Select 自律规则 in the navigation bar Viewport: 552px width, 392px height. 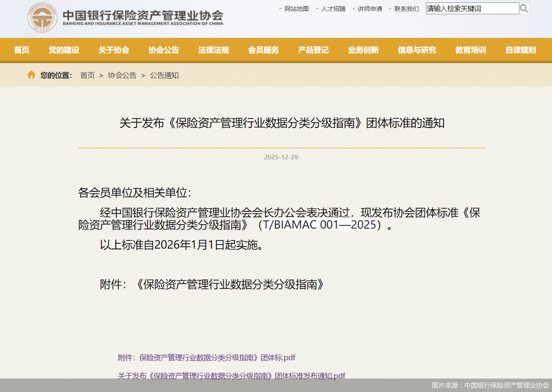tap(520, 50)
